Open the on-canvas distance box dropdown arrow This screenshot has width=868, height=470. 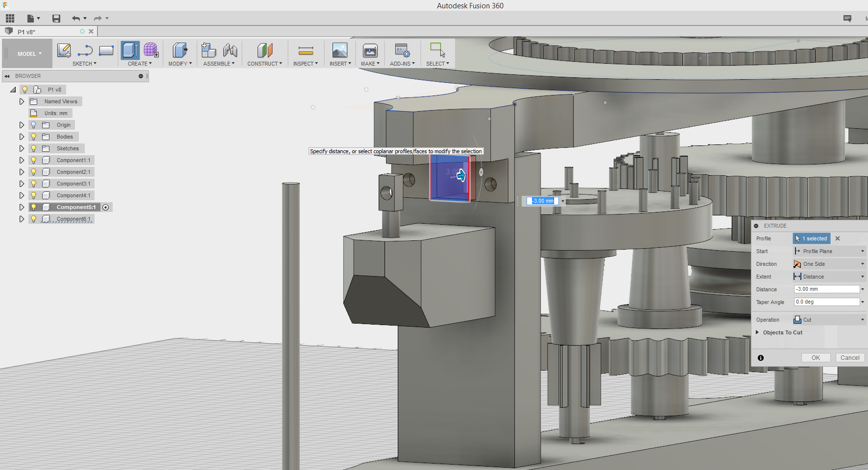pos(563,201)
